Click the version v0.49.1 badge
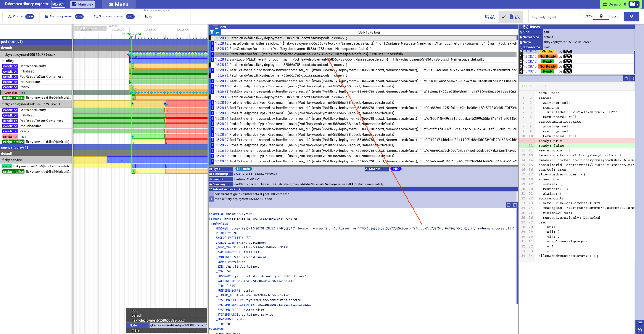The image size is (644, 334). (x=58, y=4)
